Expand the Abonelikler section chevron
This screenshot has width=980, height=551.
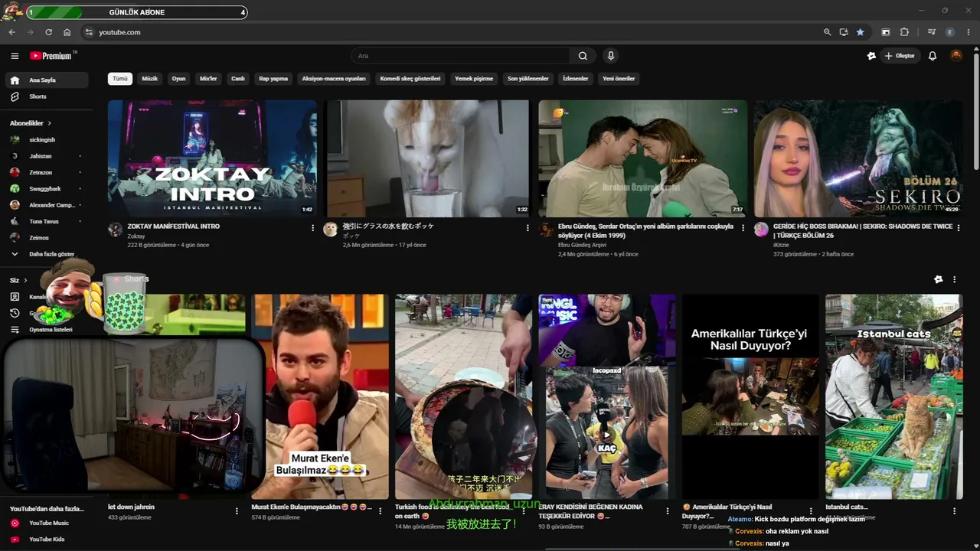point(50,123)
